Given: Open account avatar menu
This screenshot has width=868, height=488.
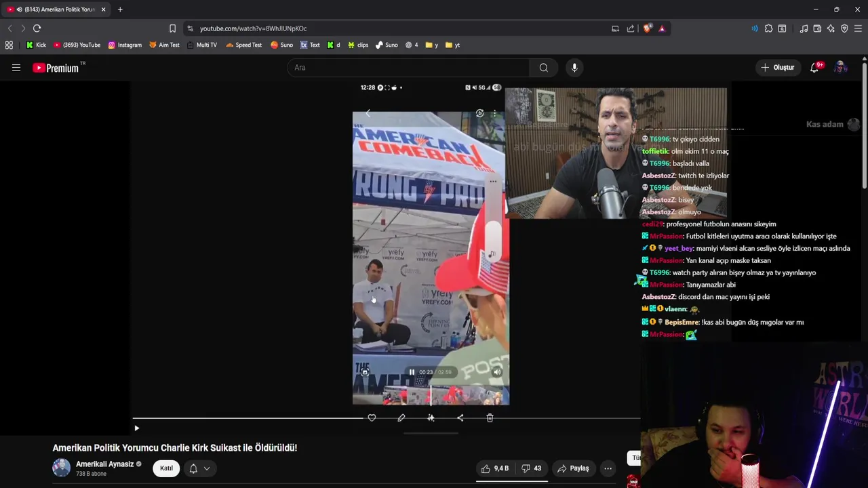Looking at the screenshot, I should click(841, 68).
